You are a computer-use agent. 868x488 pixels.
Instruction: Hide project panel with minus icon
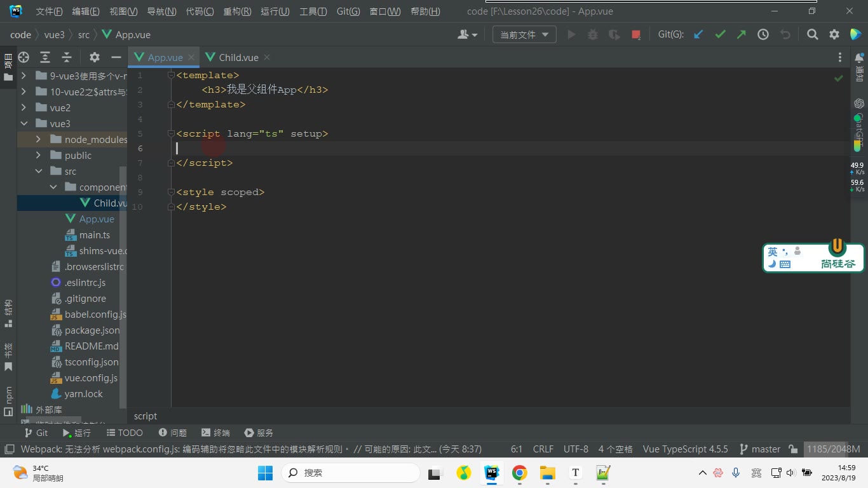[116, 57]
